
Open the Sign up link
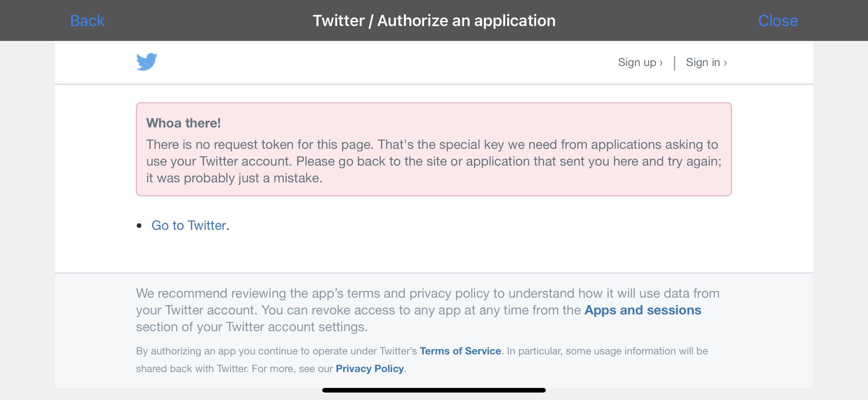point(640,62)
